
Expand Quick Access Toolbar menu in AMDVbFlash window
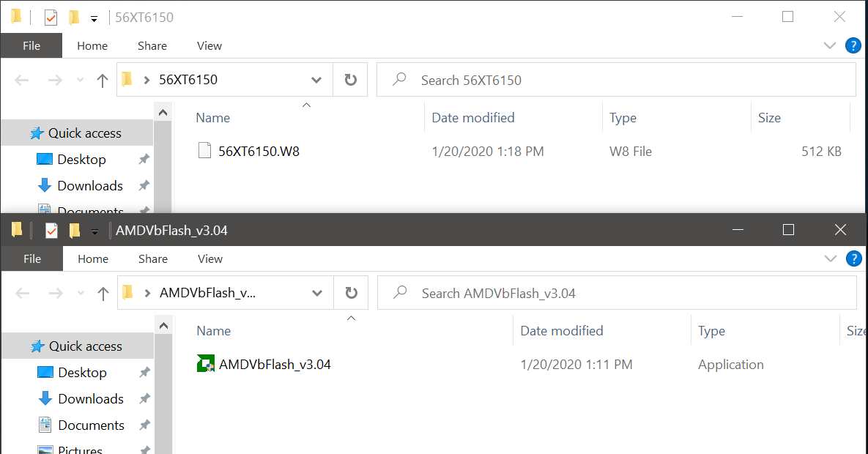pos(94,232)
